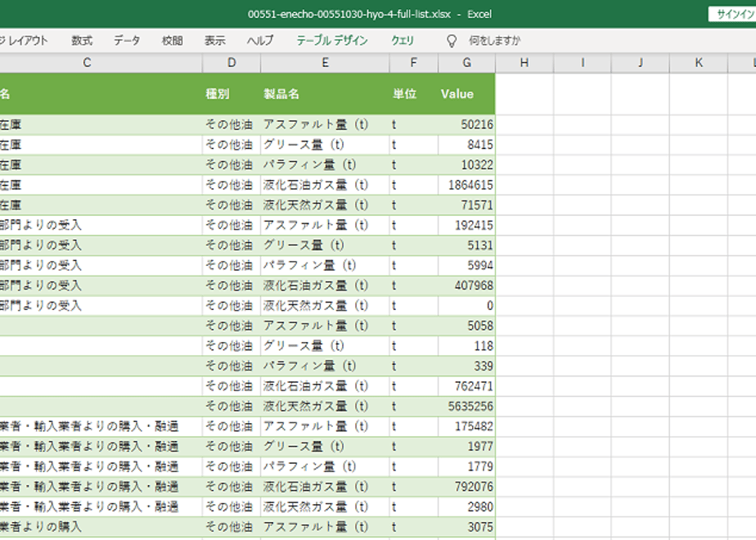Open the レイアウト ribbon tab
The height and width of the screenshot is (540, 756).
coord(24,41)
